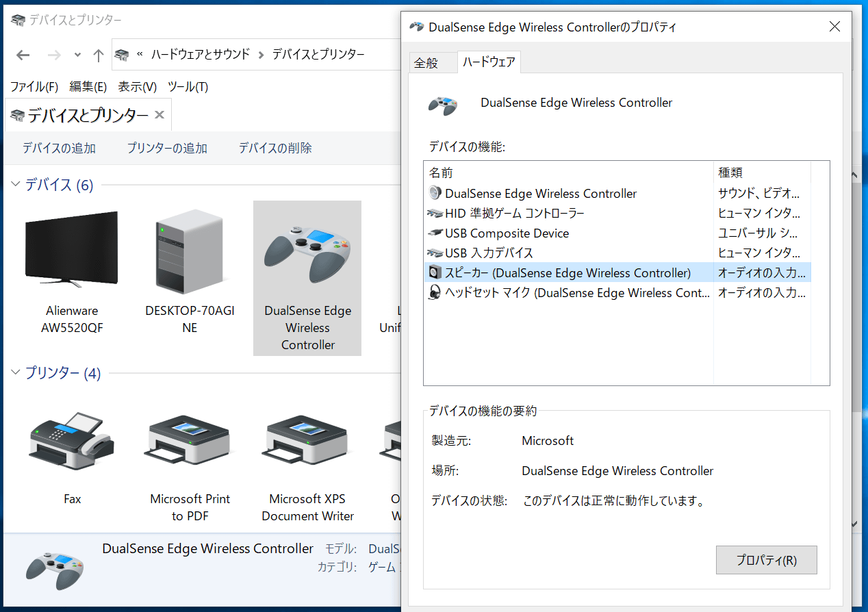Sort device functions by 名前 column
This screenshot has height=612, width=868.
pyautogui.click(x=569, y=173)
